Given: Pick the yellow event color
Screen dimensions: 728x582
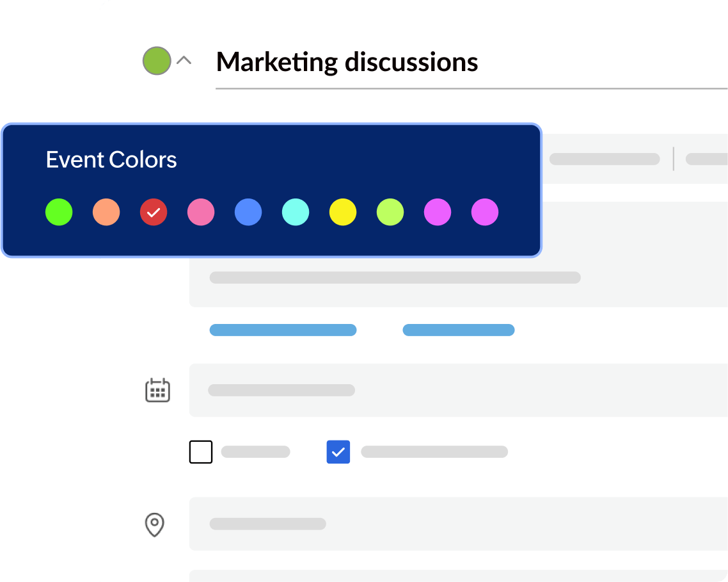Looking at the screenshot, I should (x=343, y=212).
